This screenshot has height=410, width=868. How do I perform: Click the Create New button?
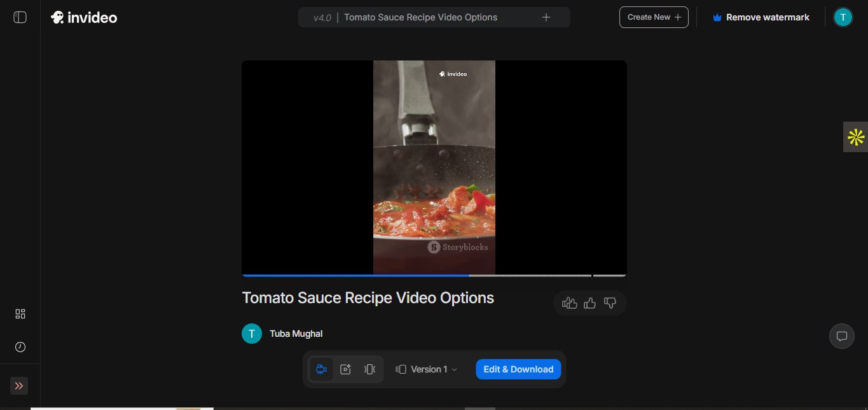click(654, 17)
